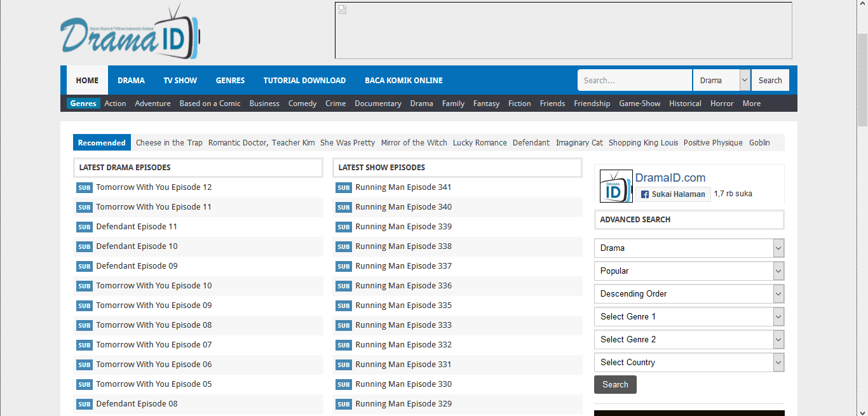This screenshot has width=868, height=416.
Task: Open the Descending Order dropdown
Action: click(x=689, y=294)
